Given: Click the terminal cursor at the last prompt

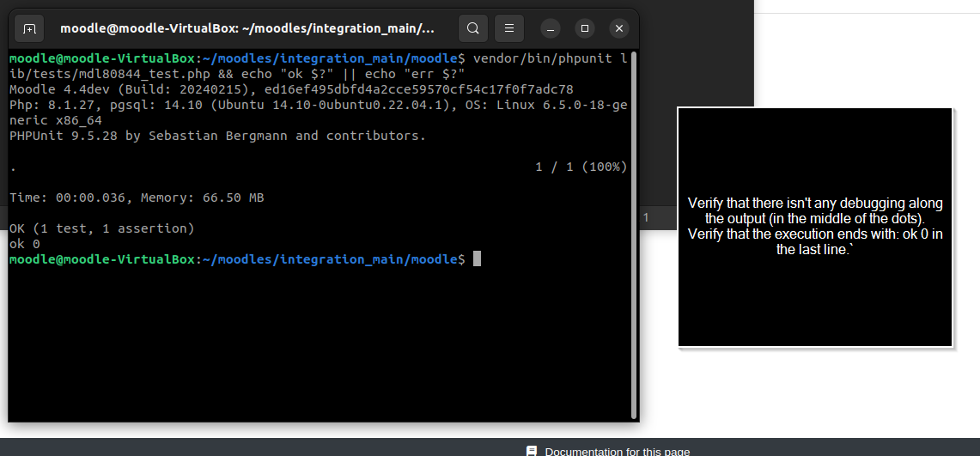Looking at the screenshot, I should pyautogui.click(x=477, y=258).
